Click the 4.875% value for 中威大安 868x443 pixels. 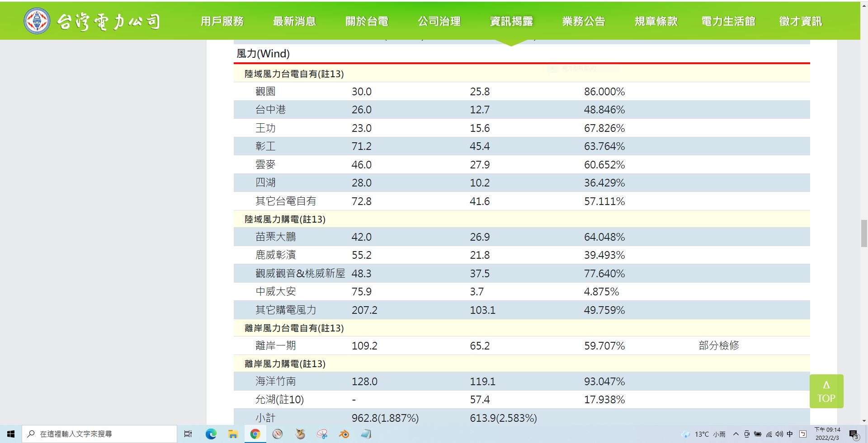coord(601,292)
